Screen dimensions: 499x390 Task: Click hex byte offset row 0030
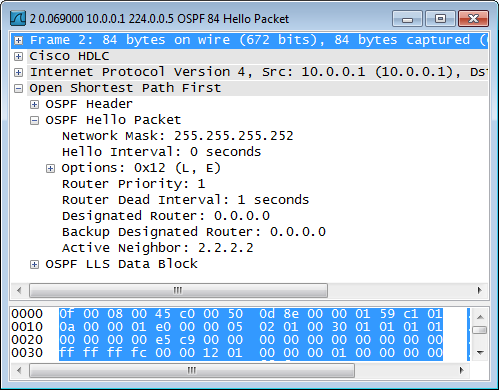27,353
